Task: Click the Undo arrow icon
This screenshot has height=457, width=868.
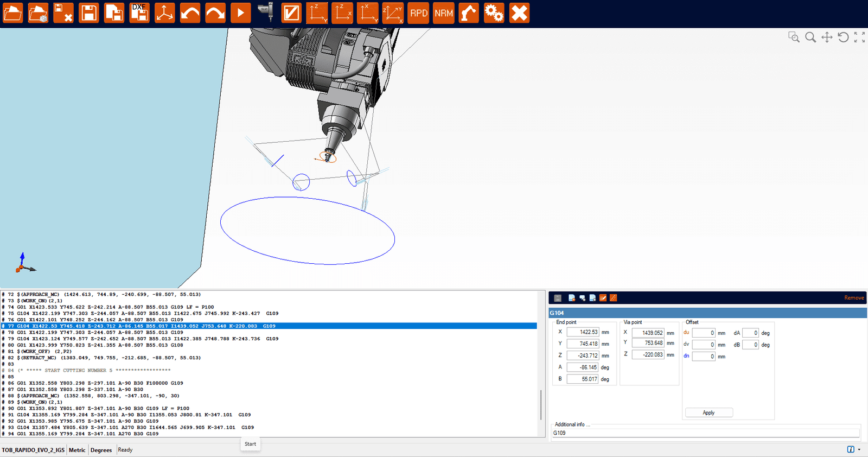Action: click(190, 13)
